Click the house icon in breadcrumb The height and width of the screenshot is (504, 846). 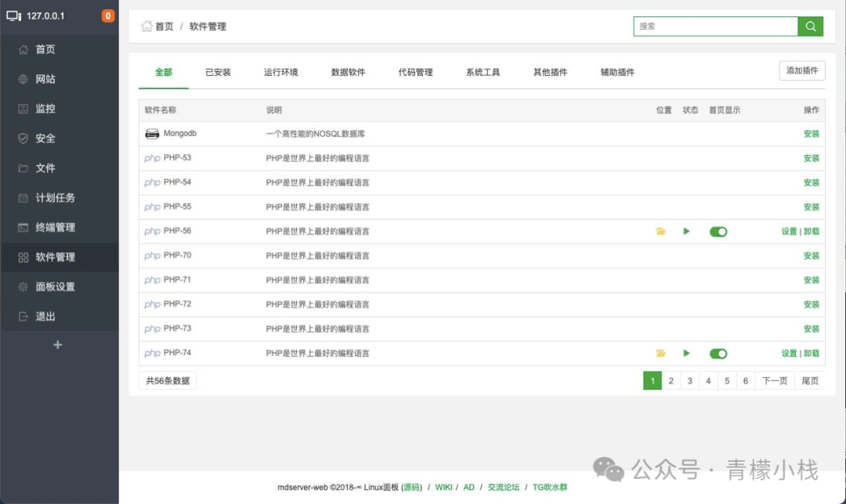pos(146,26)
